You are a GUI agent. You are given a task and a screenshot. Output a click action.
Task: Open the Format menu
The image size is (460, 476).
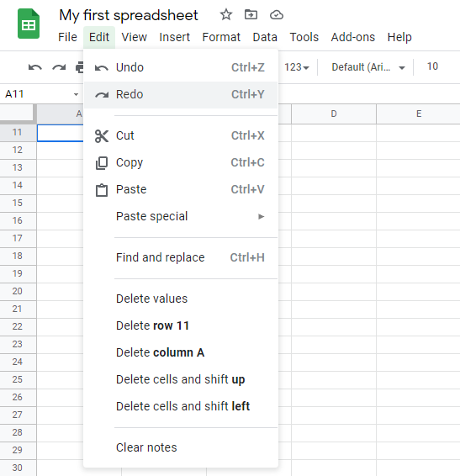pyautogui.click(x=221, y=37)
